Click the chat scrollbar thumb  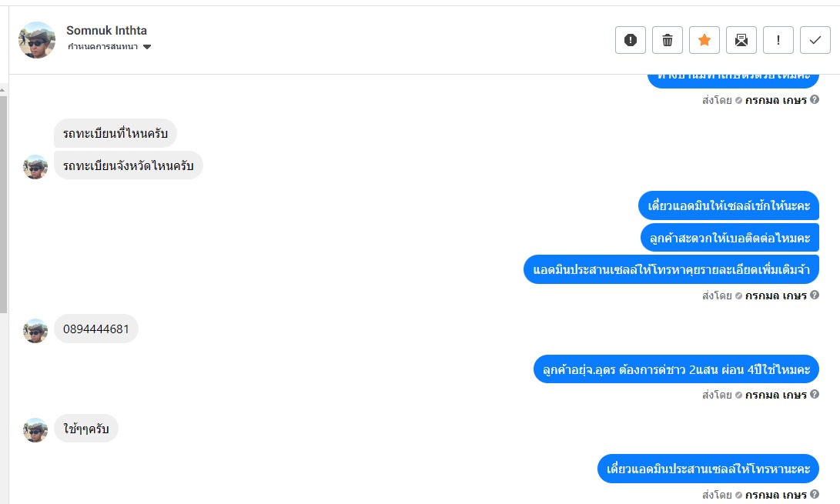pos(4,192)
